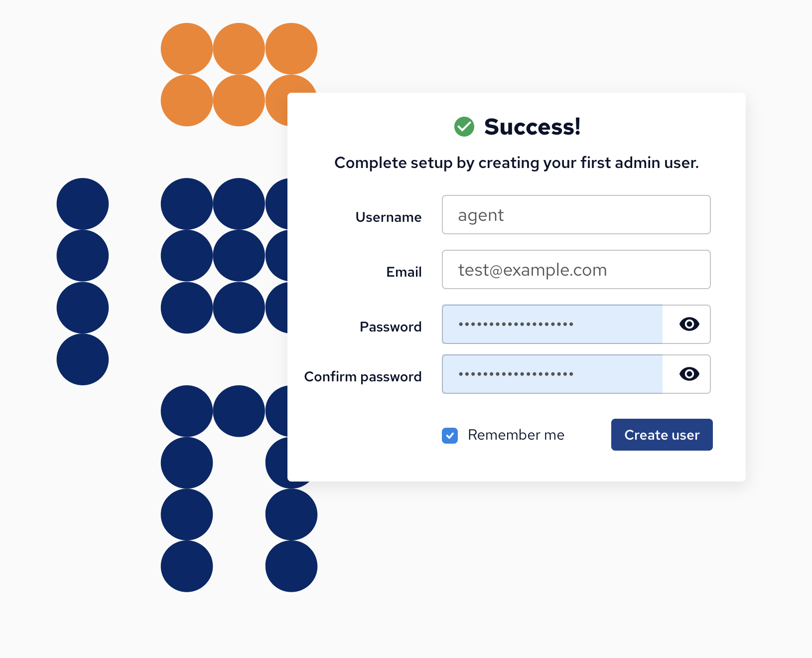
Task: Click the green success checkmark icon
Action: 464,127
